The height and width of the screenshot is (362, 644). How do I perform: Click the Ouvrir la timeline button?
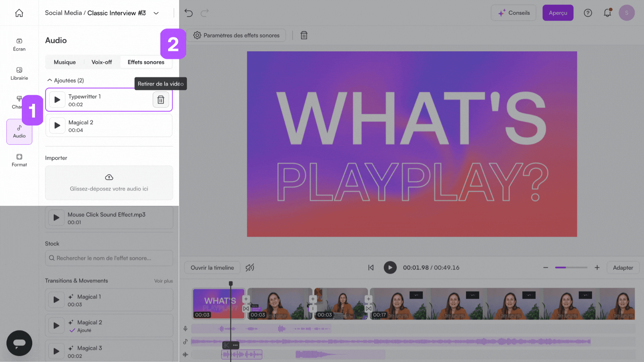[212, 267]
